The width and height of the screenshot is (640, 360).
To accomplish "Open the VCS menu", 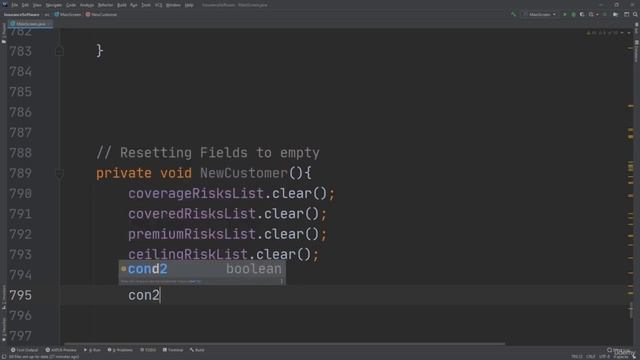I will [x=158, y=5].
